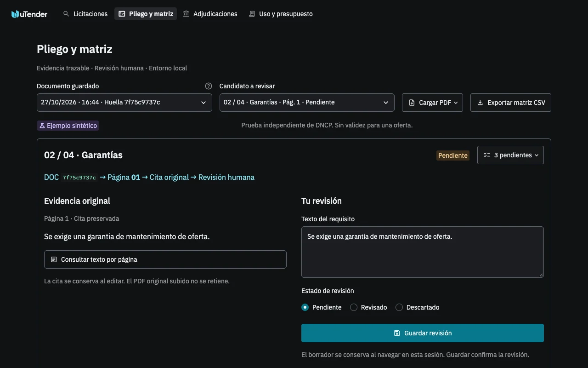Click the Cargar PDF button

[x=432, y=103]
